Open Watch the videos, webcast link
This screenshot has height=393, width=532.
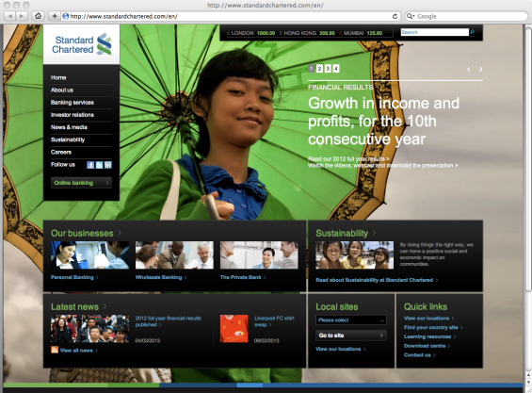pos(382,166)
